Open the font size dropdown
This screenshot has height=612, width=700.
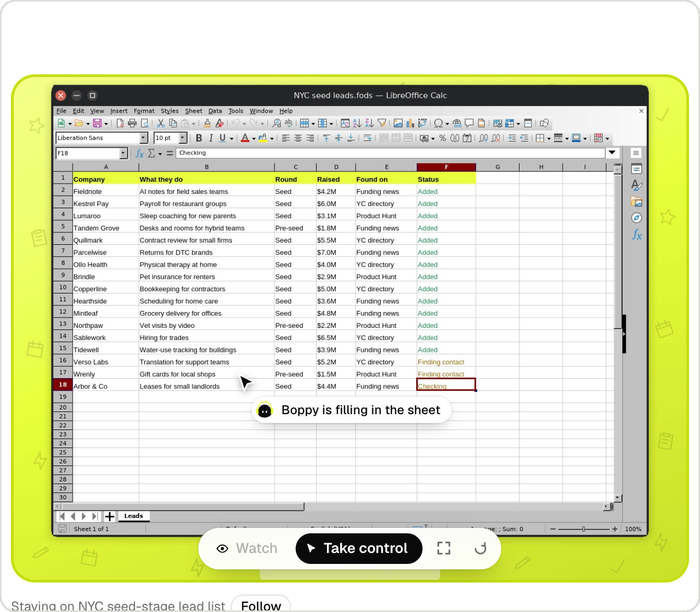183,138
